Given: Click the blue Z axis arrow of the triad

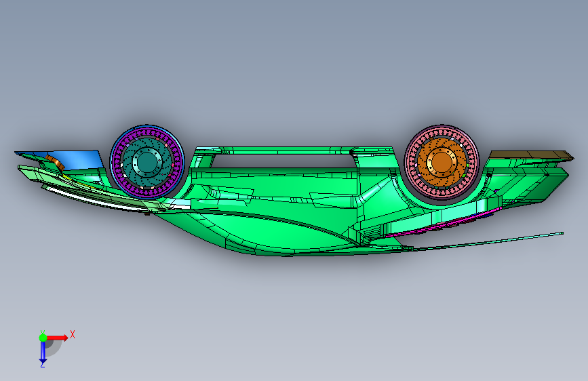Looking at the screenshot, I should coord(43,353).
